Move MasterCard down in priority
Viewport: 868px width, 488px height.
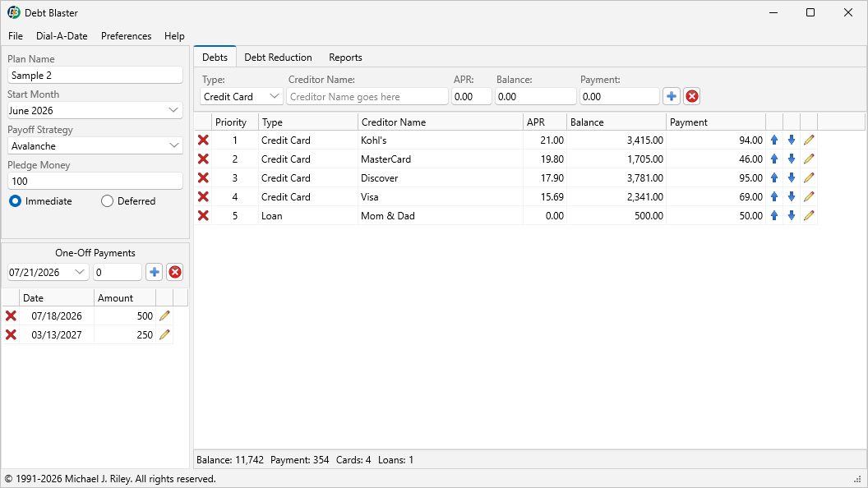click(792, 159)
